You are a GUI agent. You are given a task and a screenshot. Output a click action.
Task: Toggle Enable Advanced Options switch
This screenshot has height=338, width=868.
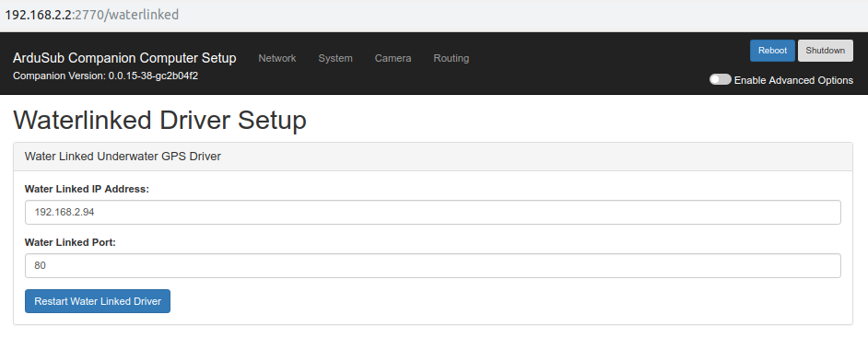tap(721, 79)
